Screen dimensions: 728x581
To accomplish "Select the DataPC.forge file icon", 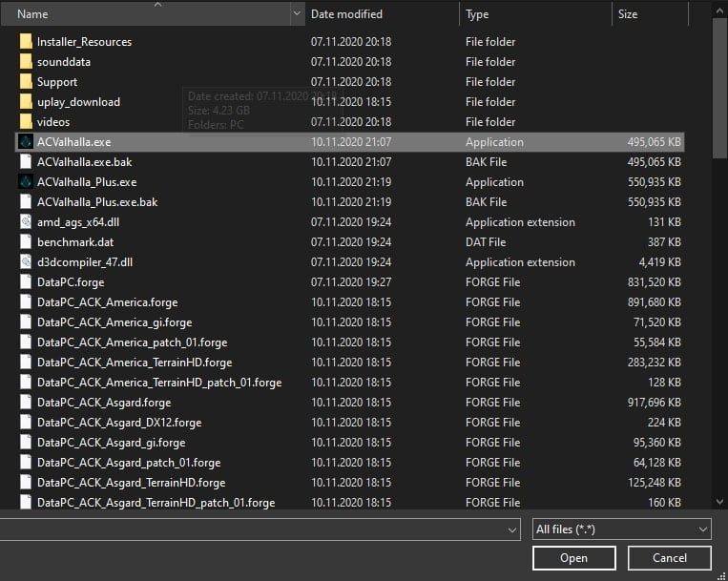I will click(x=26, y=281).
